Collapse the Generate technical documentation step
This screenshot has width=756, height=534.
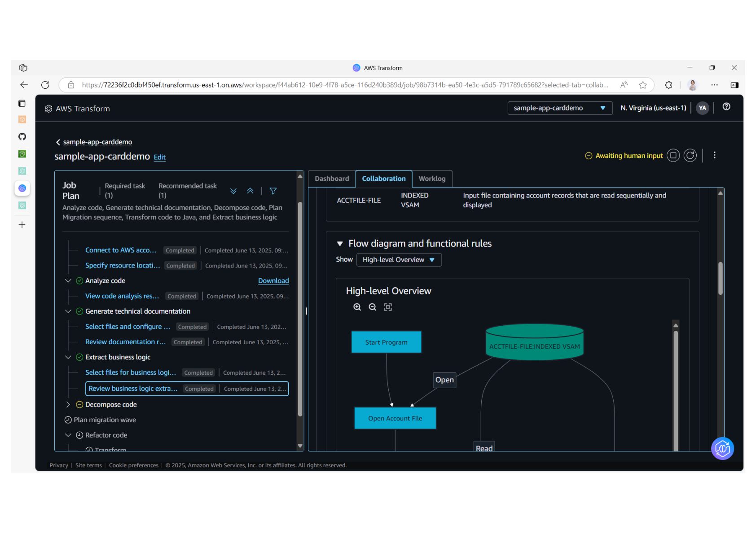(68, 311)
